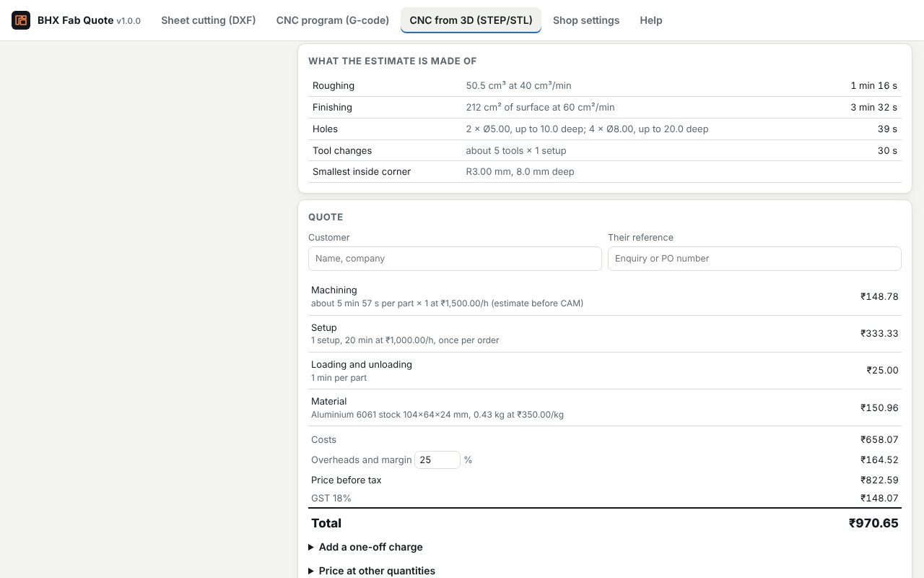Focus the Their reference input field
The image size is (924, 578).
(x=754, y=259)
